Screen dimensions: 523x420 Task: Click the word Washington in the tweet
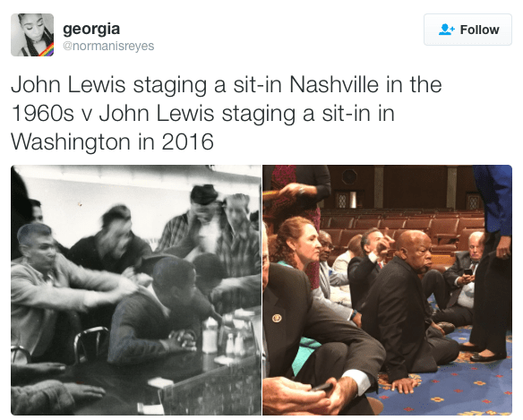click(x=71, y=142)
